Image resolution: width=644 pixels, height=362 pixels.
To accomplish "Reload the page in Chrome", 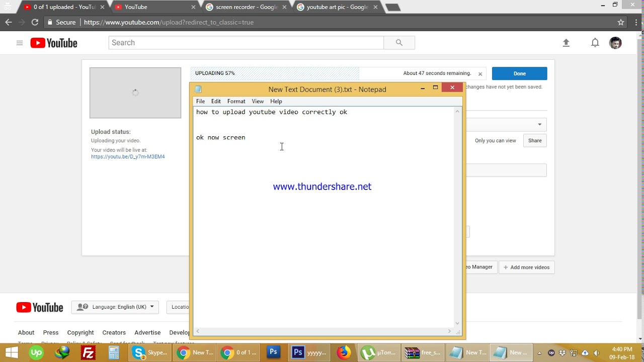I will pos(35,22).
